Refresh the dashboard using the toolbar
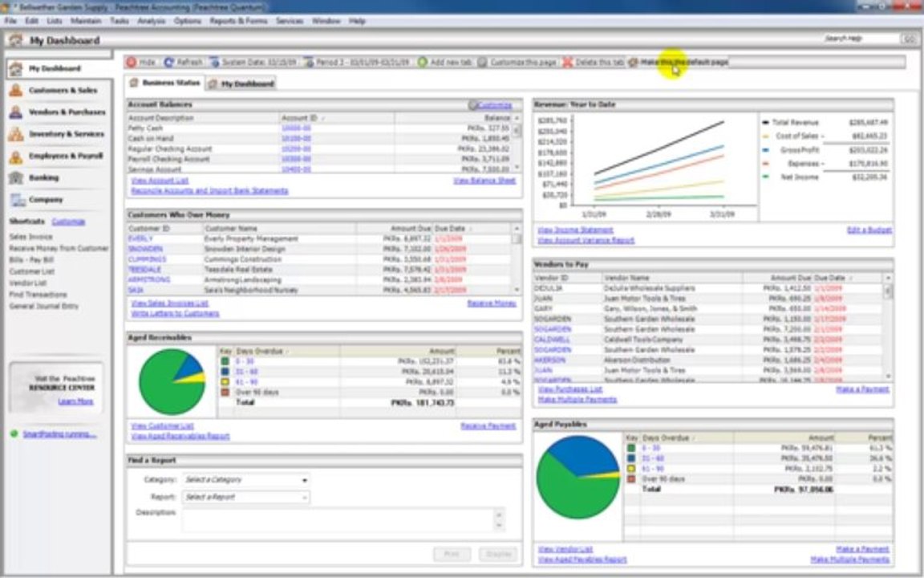Screen dimensions: 924x578 183,62
